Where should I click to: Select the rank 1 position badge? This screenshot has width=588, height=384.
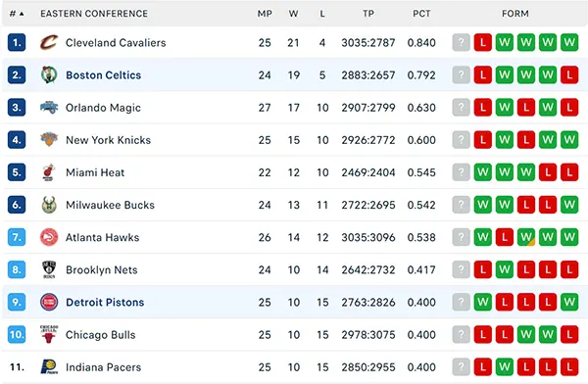pyautogui.click(x=17, y=42)
